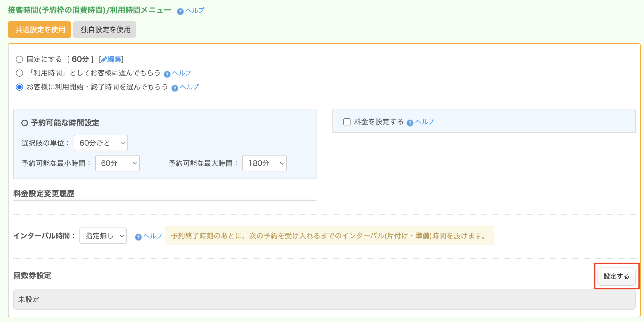Select 固定にする radio button

(19, 59)
